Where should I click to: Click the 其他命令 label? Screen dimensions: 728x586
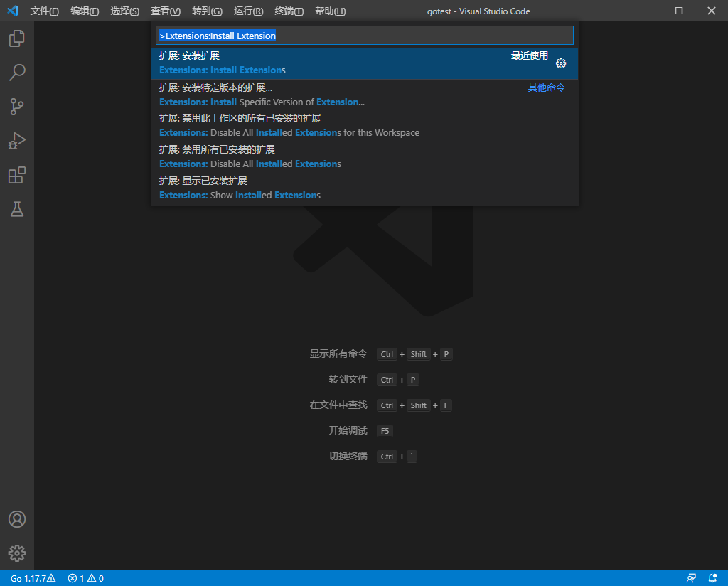(547, 87)
